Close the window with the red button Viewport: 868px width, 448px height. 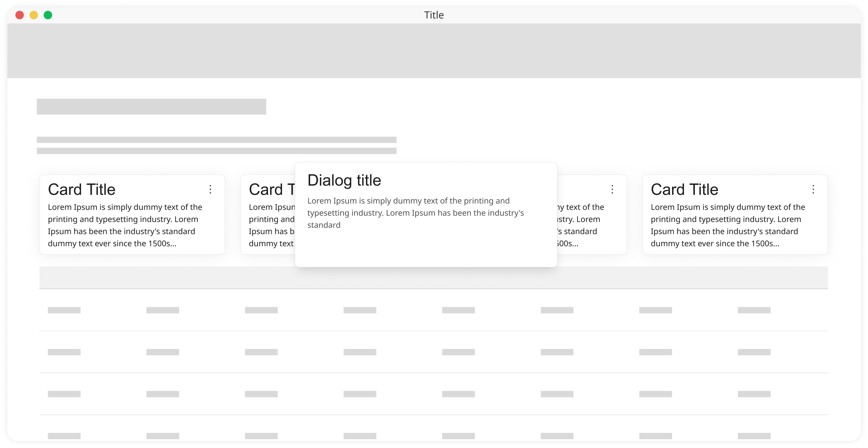click(20, 15)
